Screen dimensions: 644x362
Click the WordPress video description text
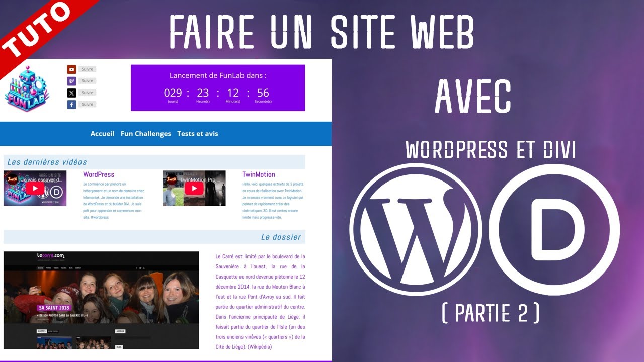[114, 201]
